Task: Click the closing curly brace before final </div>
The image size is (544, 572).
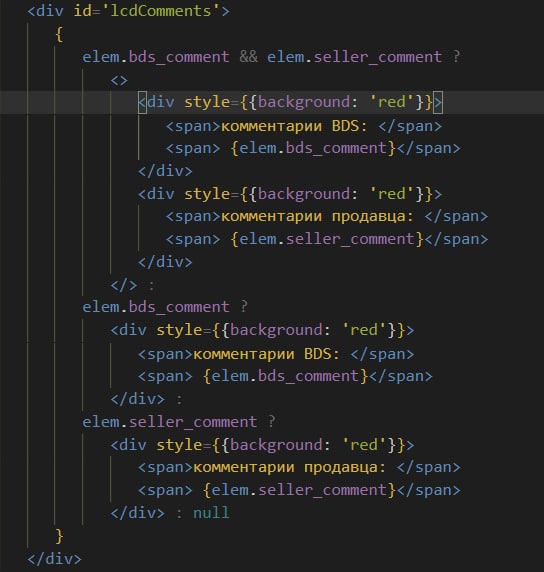Action: coord(59,536)
